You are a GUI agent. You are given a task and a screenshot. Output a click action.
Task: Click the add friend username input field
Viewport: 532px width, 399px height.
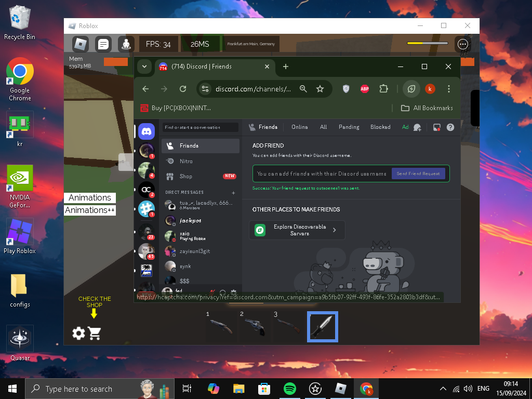click(x=322, y=174)
